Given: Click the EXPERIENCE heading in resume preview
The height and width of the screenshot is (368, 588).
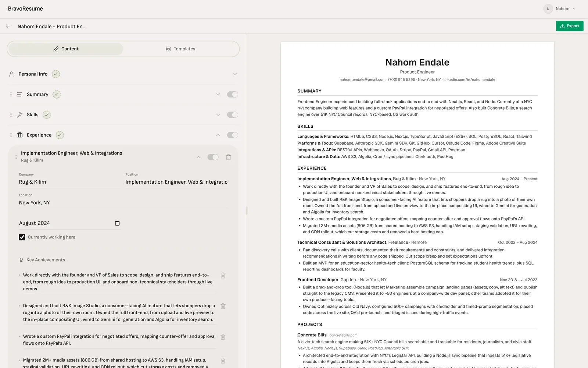Looking at the screenshot, I should pos(312,168).
